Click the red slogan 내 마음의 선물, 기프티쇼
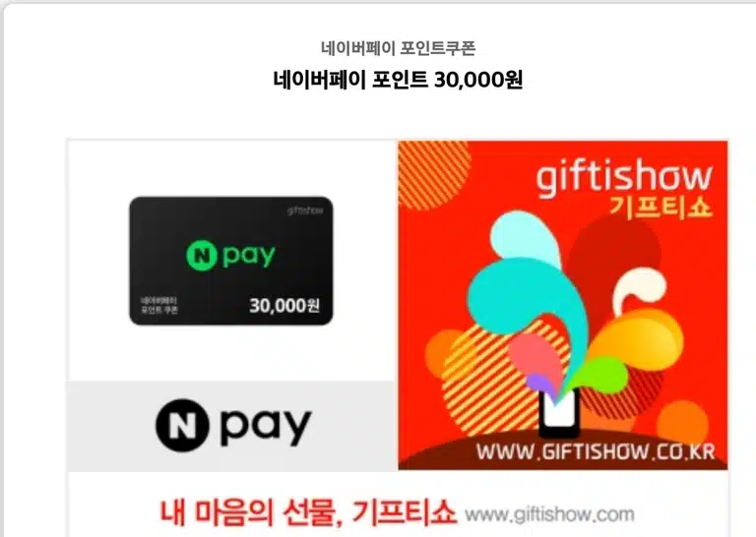This screenshot has height=537, width=756. coord(307,512)
